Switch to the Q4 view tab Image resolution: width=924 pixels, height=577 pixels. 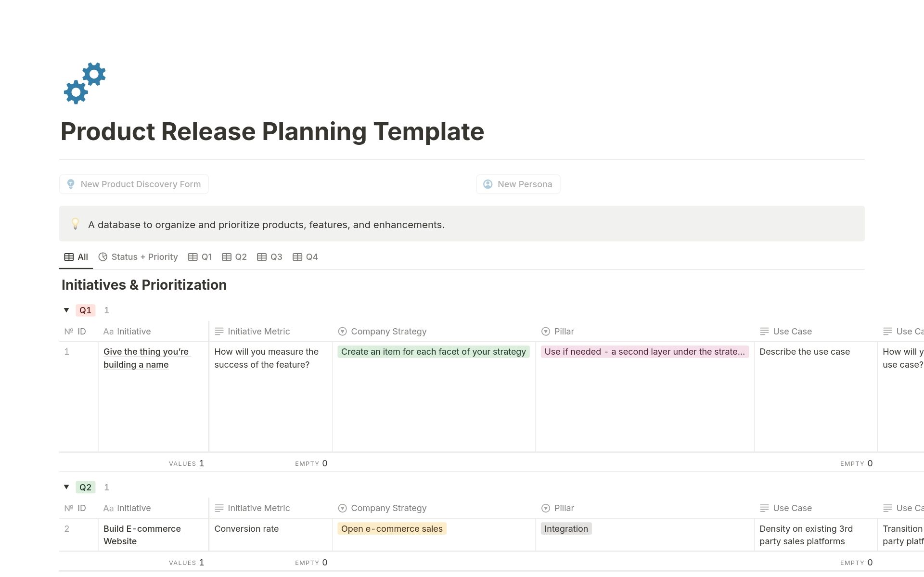(x=305, y=257)
